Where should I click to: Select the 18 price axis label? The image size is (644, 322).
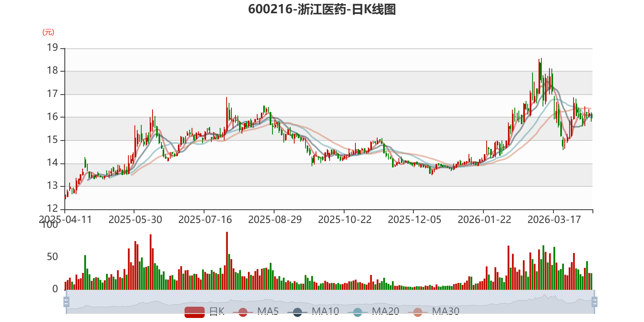(x=52, y=70)
